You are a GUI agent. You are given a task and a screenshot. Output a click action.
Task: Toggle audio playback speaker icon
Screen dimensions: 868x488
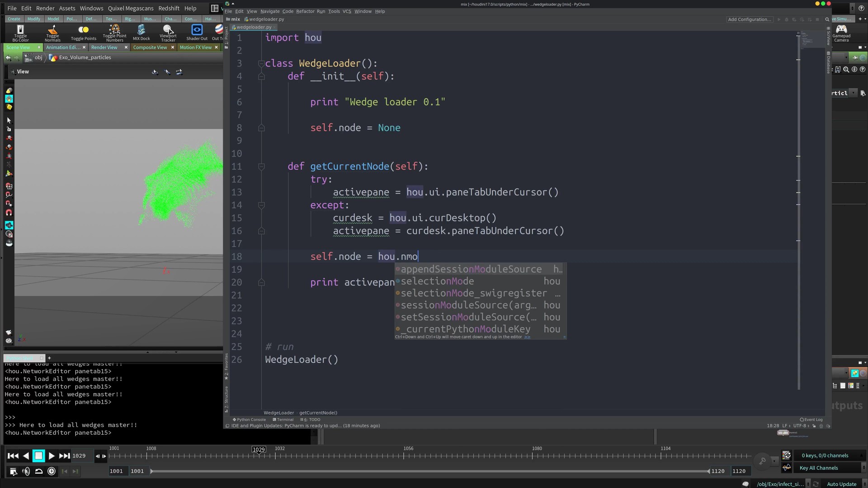26,471
